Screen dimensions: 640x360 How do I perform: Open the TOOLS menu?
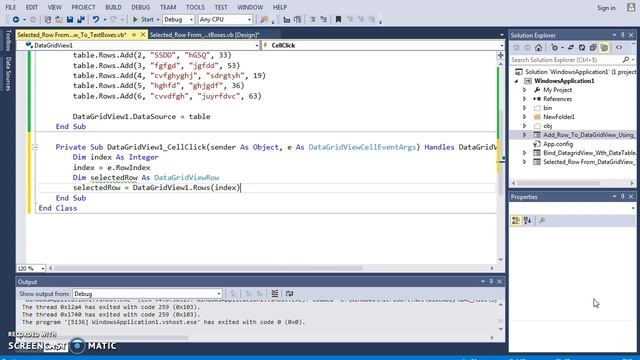tap(195, 7)
